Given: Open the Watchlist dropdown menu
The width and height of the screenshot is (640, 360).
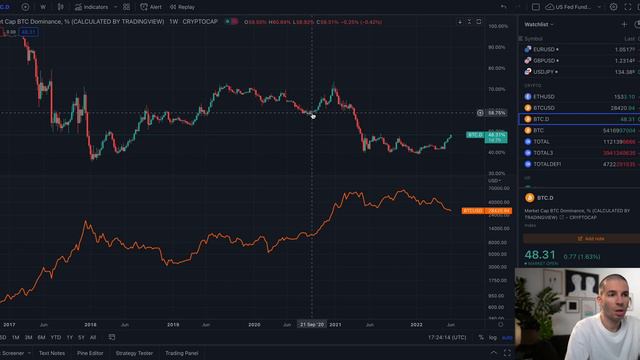Looking at the screenshot, I should coord(539,24).
